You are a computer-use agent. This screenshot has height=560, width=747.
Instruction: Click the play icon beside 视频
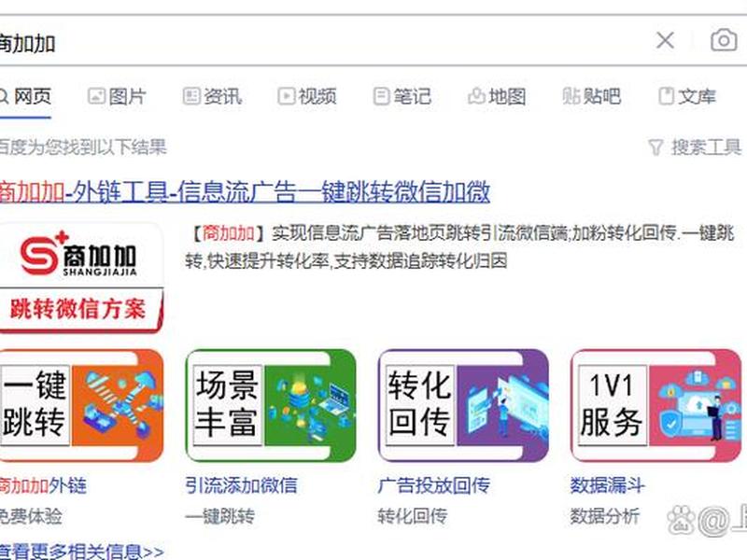tap(286, 97)
